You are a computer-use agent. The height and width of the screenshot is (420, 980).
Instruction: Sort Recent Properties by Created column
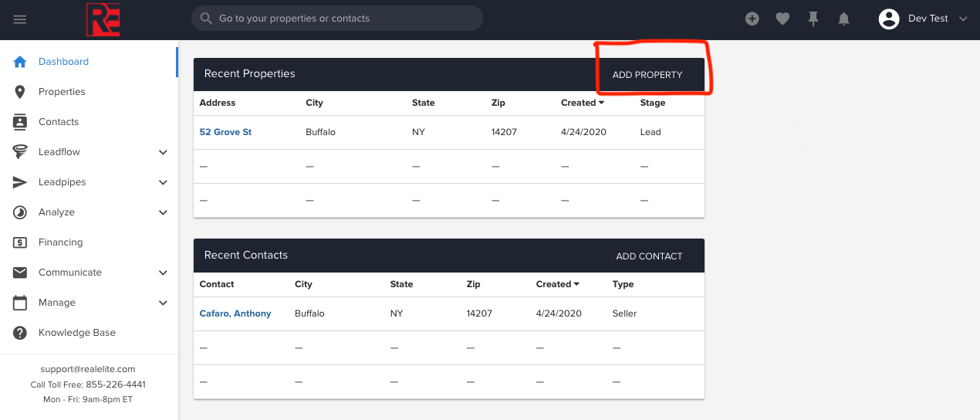pyautogui.click(x=583, y=103)
